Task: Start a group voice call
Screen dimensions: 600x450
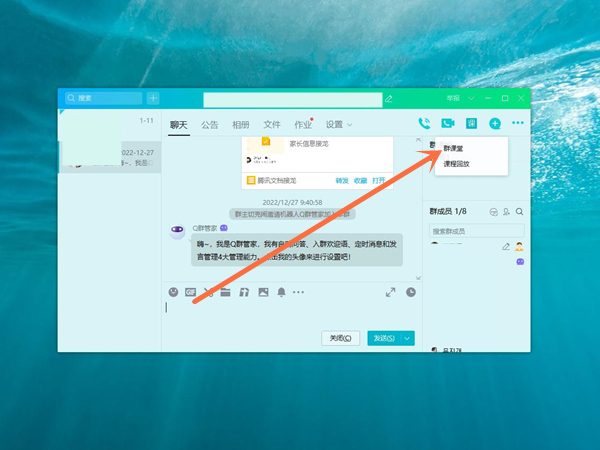Action: [424, 124]
